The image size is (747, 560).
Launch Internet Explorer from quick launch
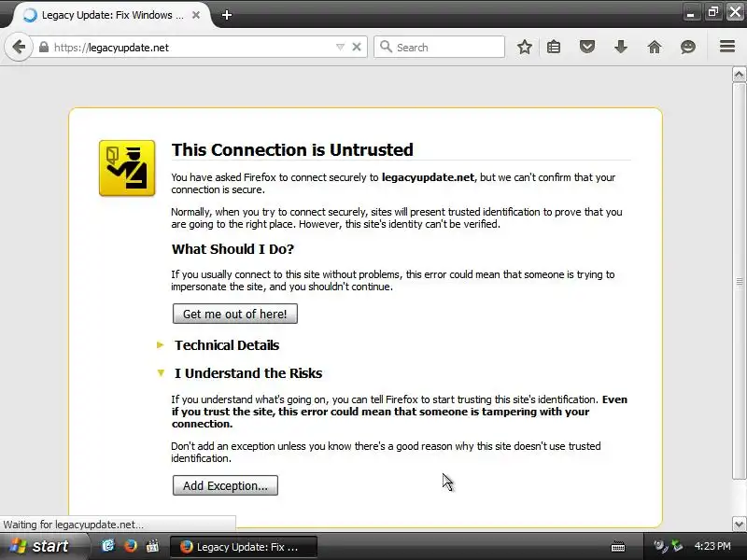108,546
